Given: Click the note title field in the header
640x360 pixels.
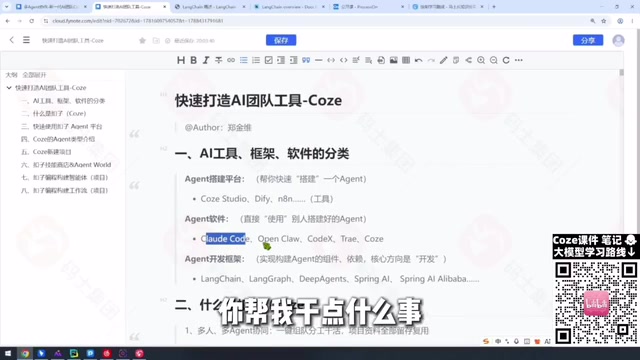Looking at the screenshot, I should (x=73, y=40).
